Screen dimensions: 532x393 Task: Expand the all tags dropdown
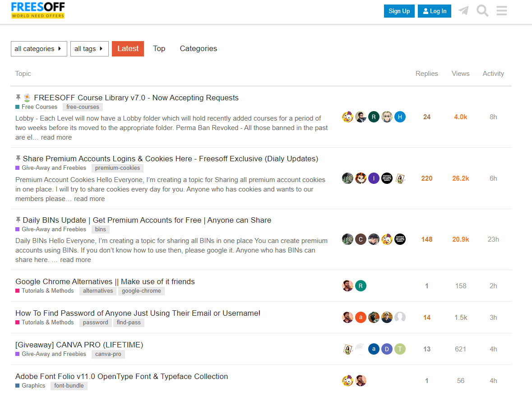tap(89, 49)
